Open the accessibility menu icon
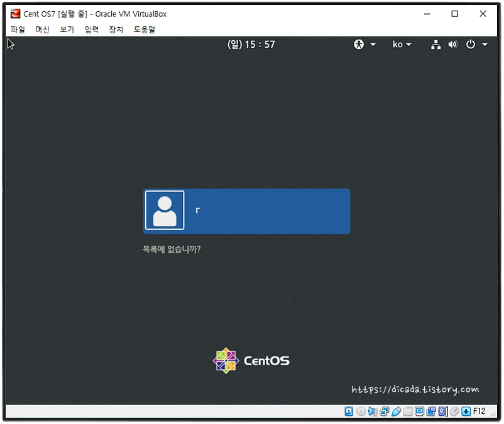 coord(359,45)
